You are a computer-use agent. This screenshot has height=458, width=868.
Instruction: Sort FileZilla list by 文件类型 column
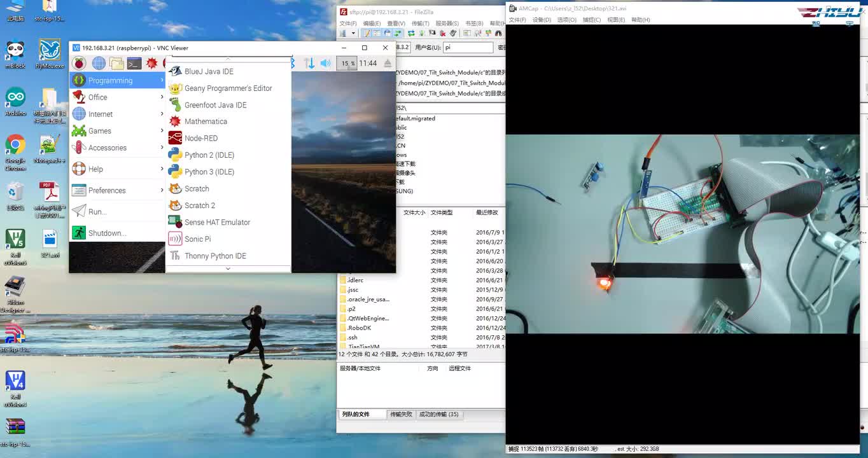tap(442, 212)
